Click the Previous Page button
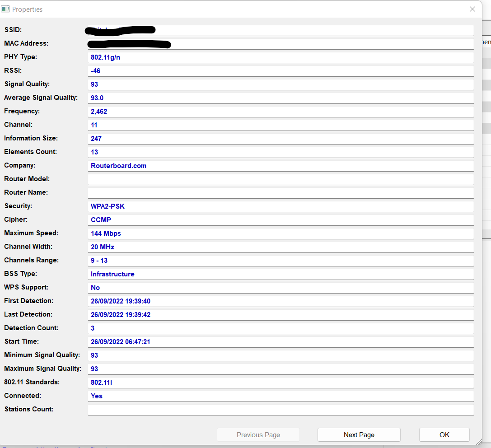This screenshot has height=448, width=491. tap(258, 434)
